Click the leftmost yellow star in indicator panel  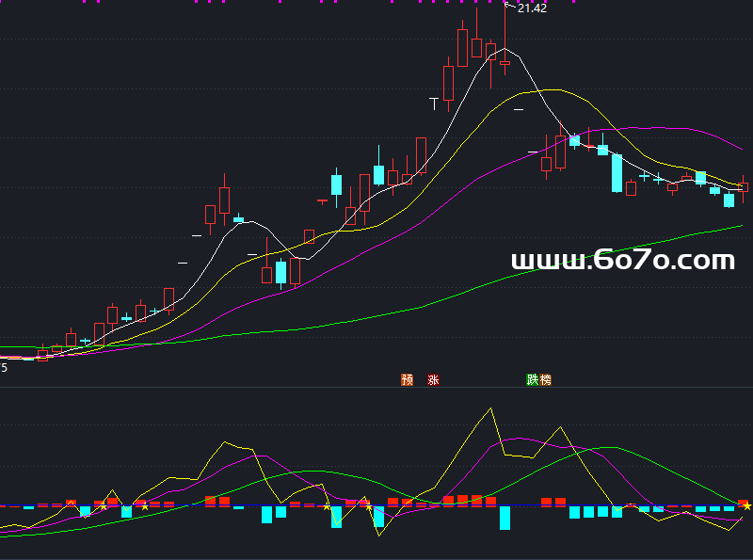[x=103, y=507]
